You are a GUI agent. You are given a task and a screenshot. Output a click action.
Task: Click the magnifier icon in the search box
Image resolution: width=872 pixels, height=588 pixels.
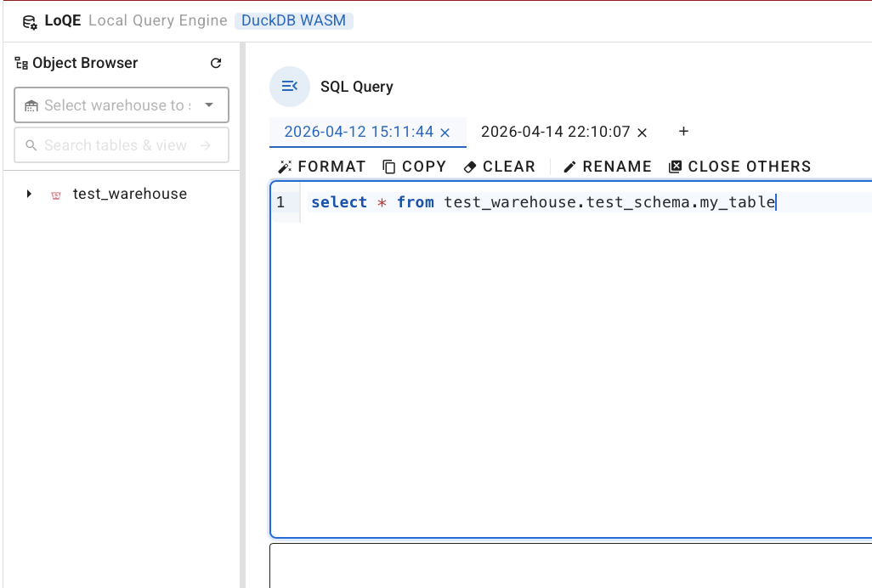point(31,145)
